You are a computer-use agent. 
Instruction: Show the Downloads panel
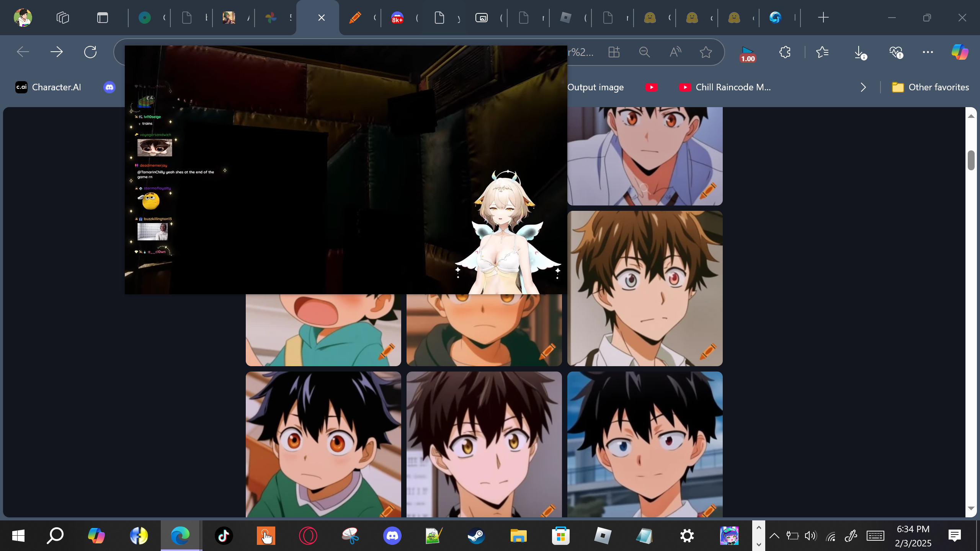(x=860, y=53)
